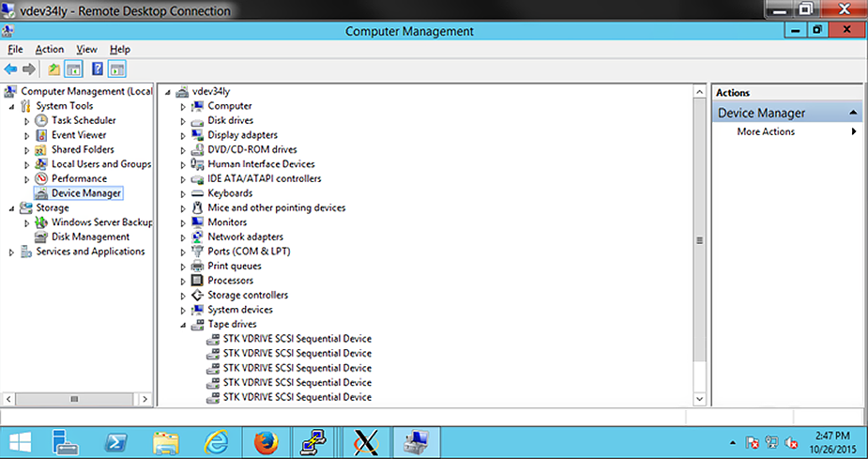Select last STK VDRIVE SCSI Sequential Device
This screenshot has width=868, height=459.
(297, 397)
